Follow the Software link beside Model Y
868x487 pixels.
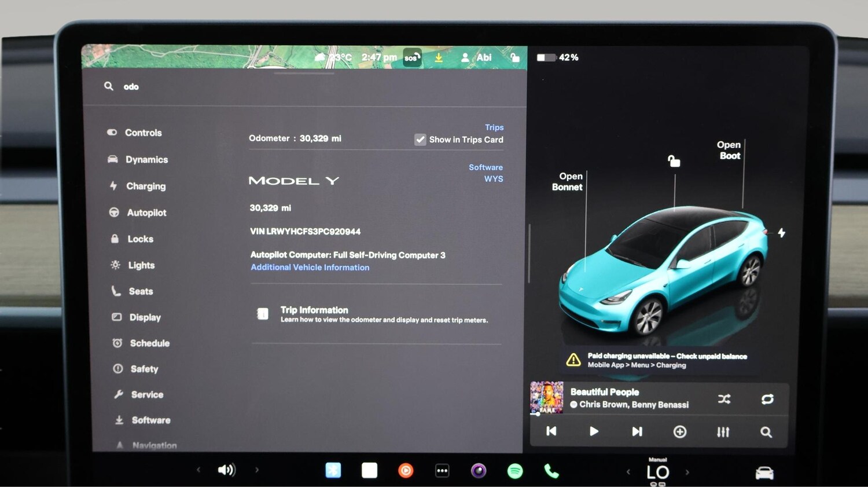pyautogui.click(x=486, y=167)
